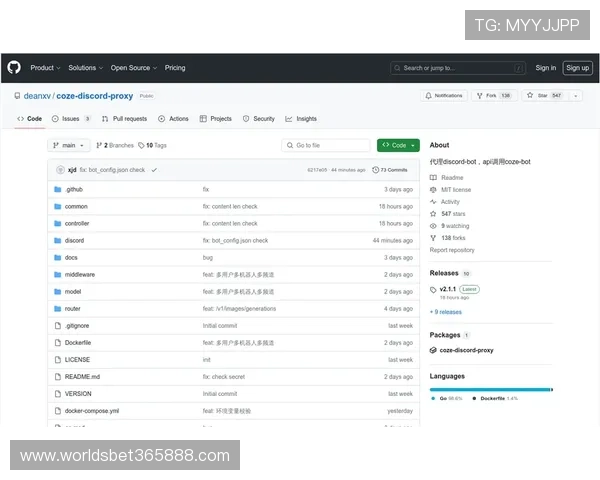The image size is (600, 480).
Task: Click the 547 stars link
Action: (448, 214)
